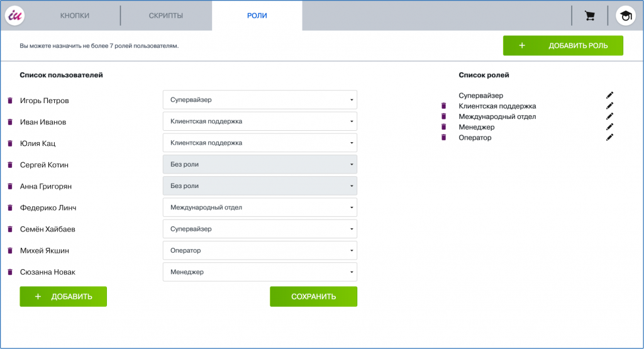
Task: Open role dropdown for Иван Иванов
Action: coord(260,121)
